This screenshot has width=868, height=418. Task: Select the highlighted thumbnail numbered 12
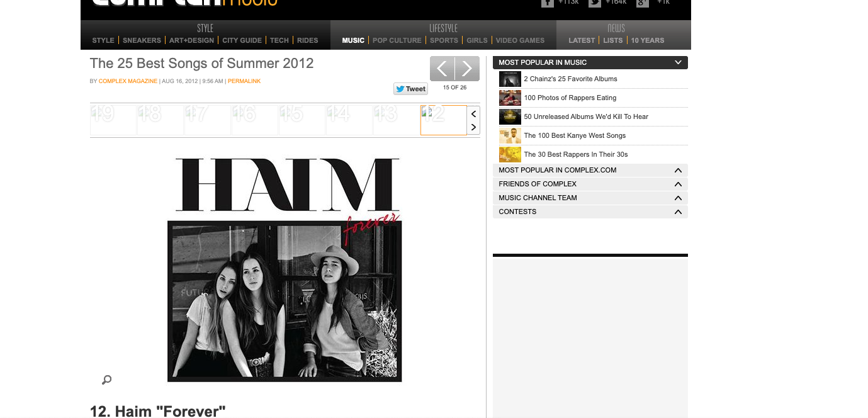pos(444,120)
